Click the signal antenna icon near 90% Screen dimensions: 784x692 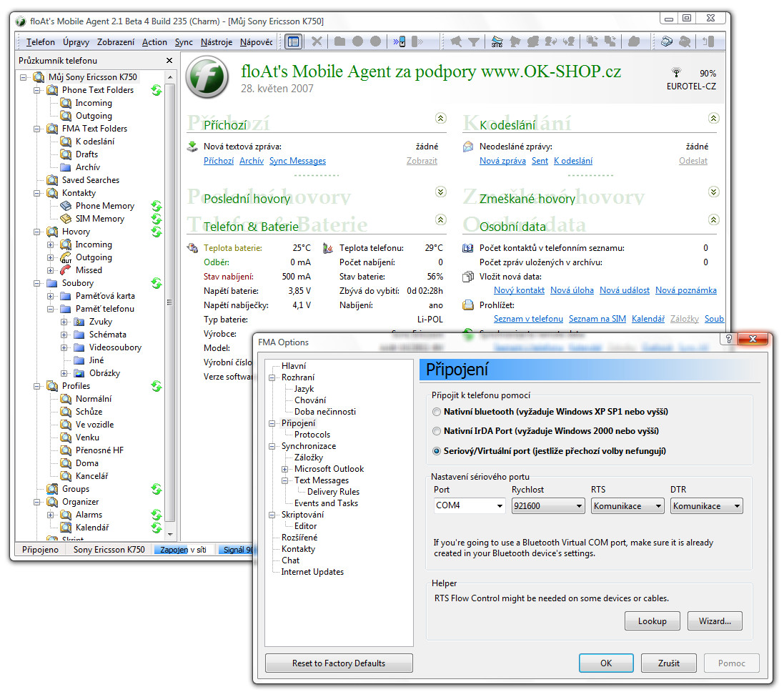point(676,73)
